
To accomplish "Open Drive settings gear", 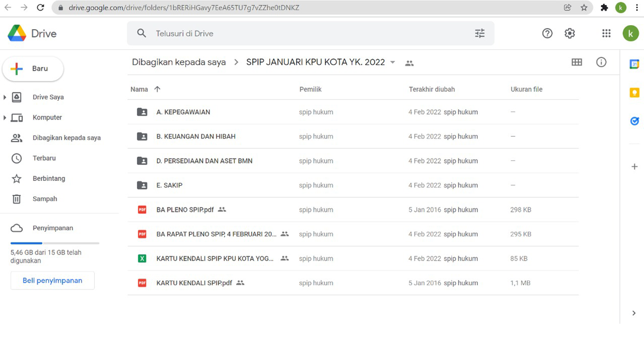I will 570,34.
